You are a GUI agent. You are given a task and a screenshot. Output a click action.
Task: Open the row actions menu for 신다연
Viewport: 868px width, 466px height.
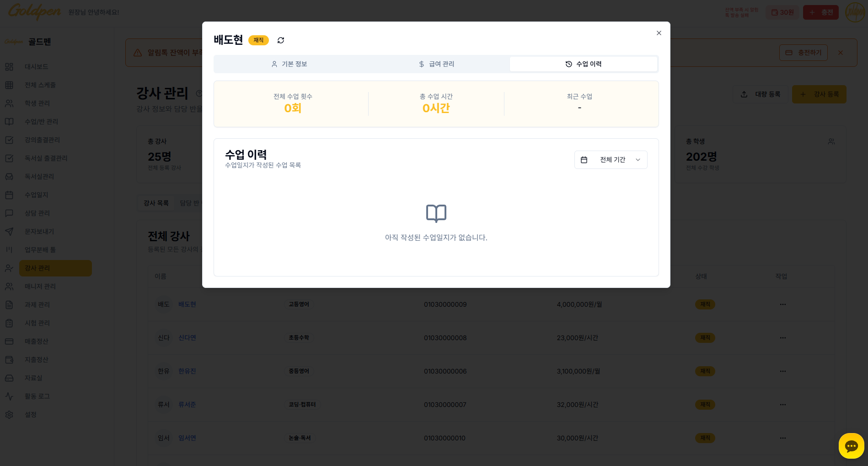[x=782, y=338]
